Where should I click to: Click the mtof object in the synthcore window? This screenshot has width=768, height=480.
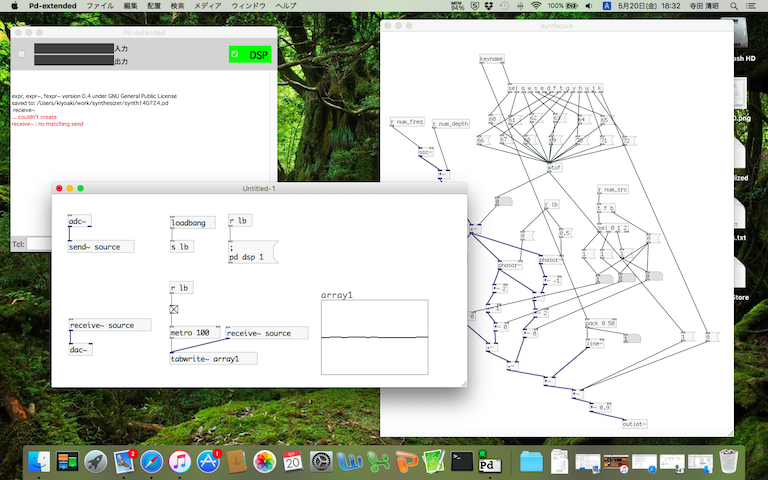click(x=554, y=168)
